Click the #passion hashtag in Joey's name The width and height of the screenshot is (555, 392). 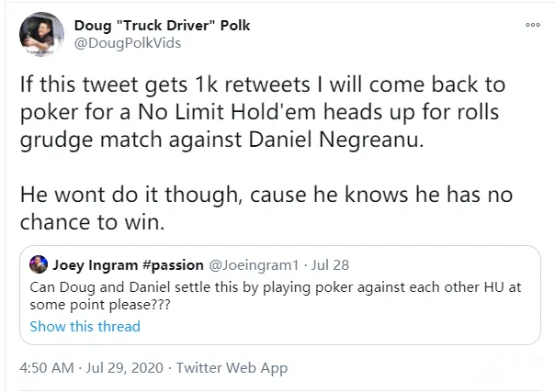coord(173,264)
